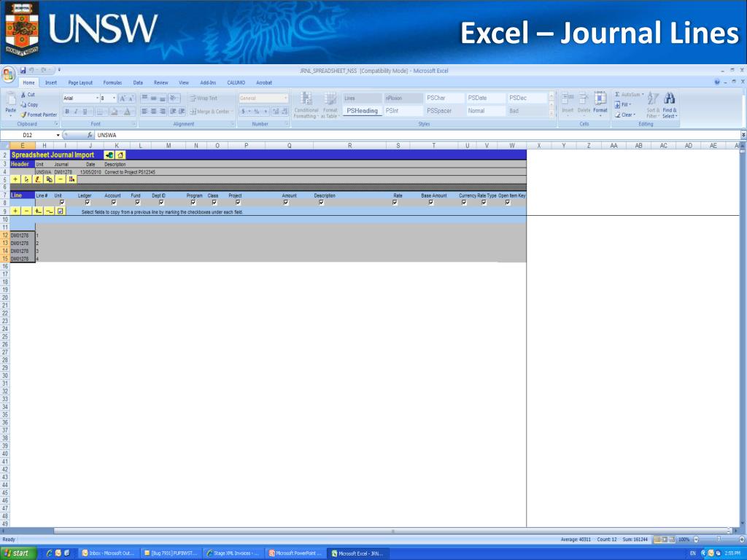Image resolution: width=747 pixels, height=560 pixels.
Task: Open the Arial font name dropdown
Action: pyautogui.click(x=97, y=98)
